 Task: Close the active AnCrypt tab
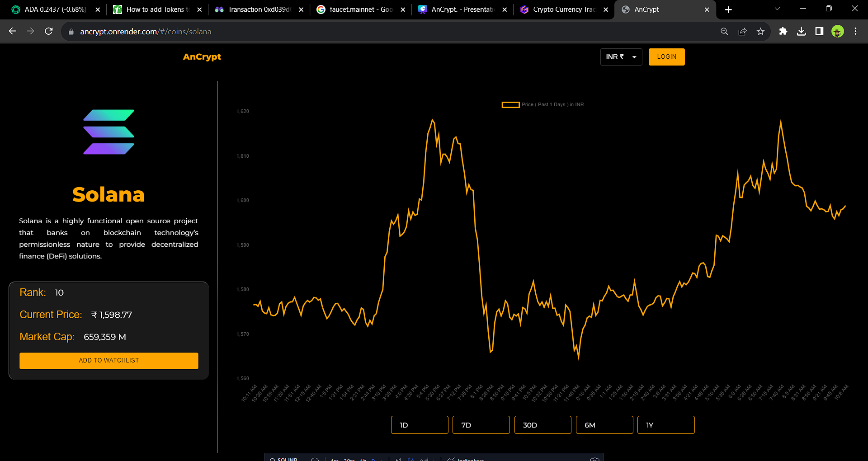(x=707, y=9)
